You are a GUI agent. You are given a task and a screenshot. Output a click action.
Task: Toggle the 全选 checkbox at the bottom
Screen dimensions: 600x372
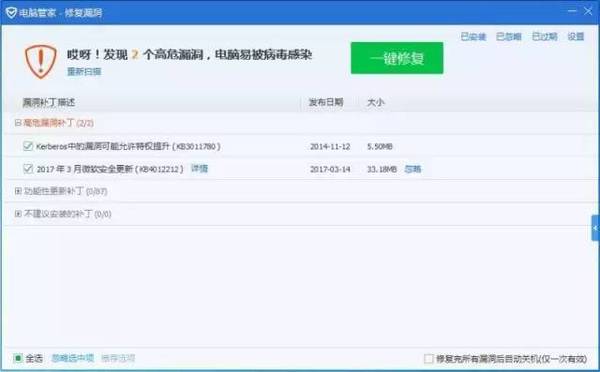click(x=18, y=358)
